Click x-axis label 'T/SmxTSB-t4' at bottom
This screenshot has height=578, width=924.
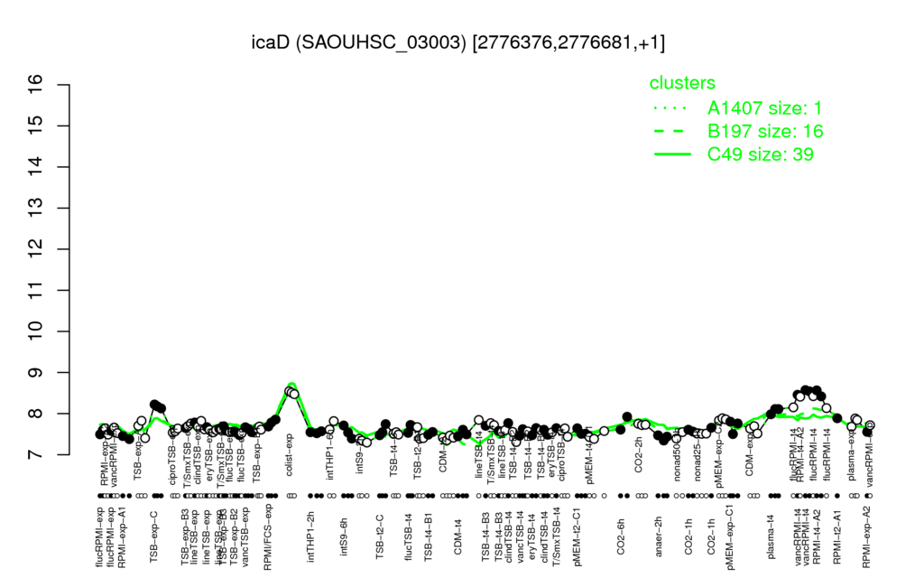point(555,536)
